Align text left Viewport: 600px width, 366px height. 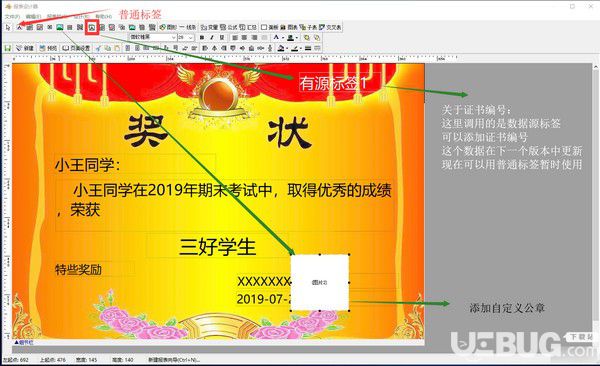[235, 38]
